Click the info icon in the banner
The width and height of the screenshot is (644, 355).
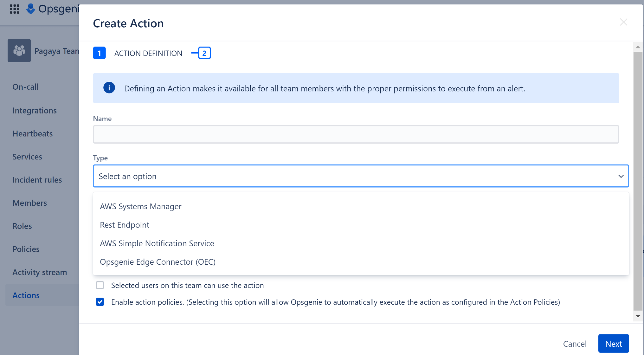pyautogui.click(x=109, y=88)
